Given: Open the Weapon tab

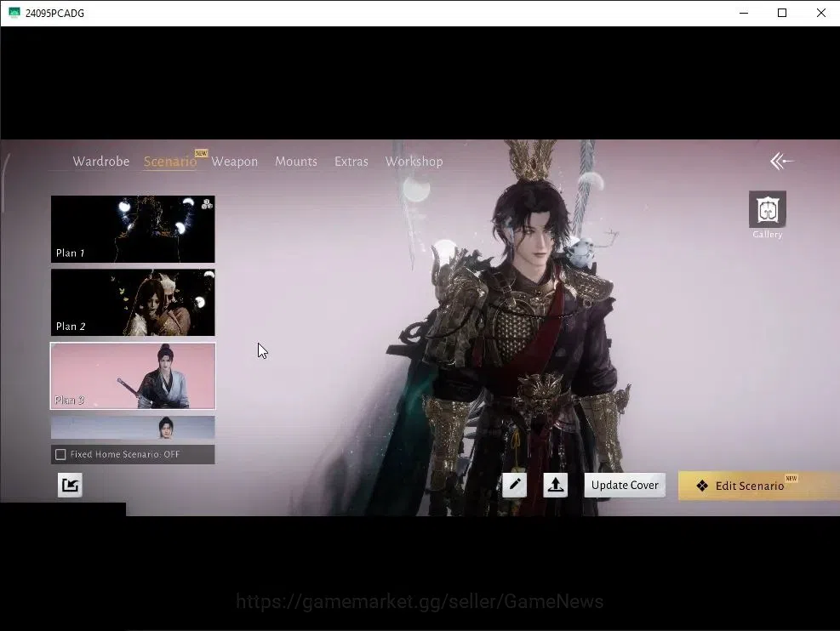Looking at the screenshot, I should (235, 161).
